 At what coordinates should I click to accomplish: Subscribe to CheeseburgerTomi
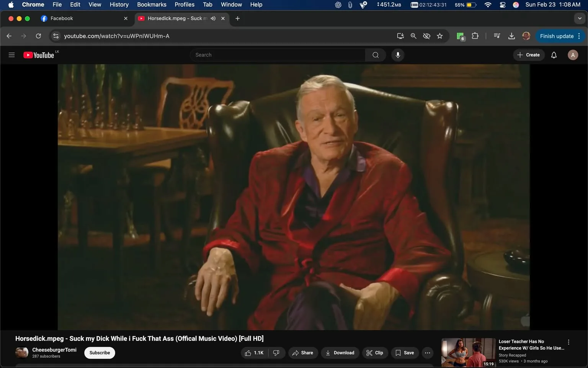click(99, 353)
